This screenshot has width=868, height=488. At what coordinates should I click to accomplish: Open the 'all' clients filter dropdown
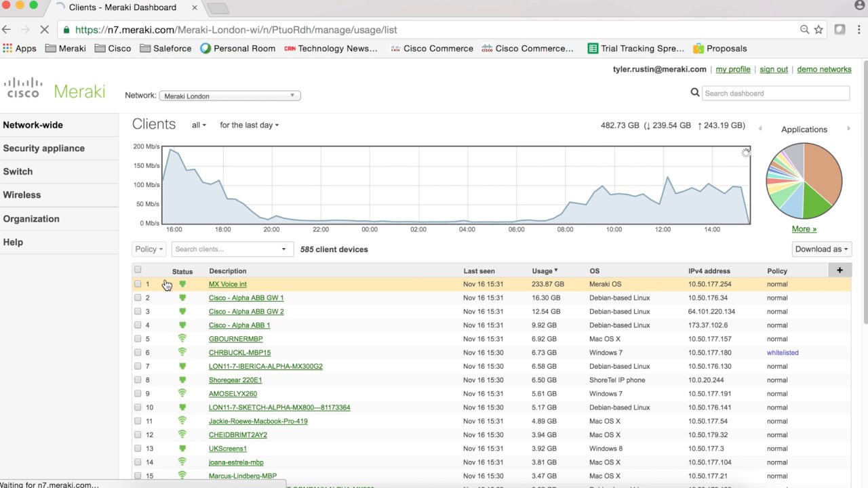pos(199,125)
